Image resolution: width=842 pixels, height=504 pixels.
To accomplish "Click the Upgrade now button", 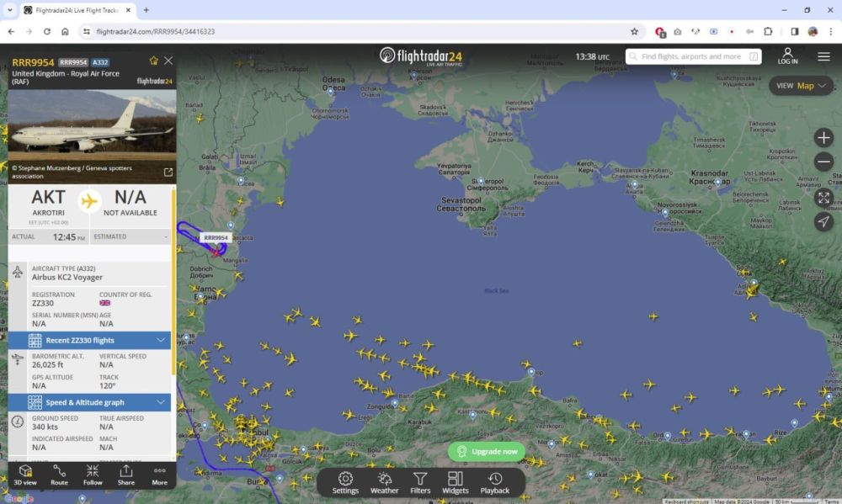I will point(487,451).
